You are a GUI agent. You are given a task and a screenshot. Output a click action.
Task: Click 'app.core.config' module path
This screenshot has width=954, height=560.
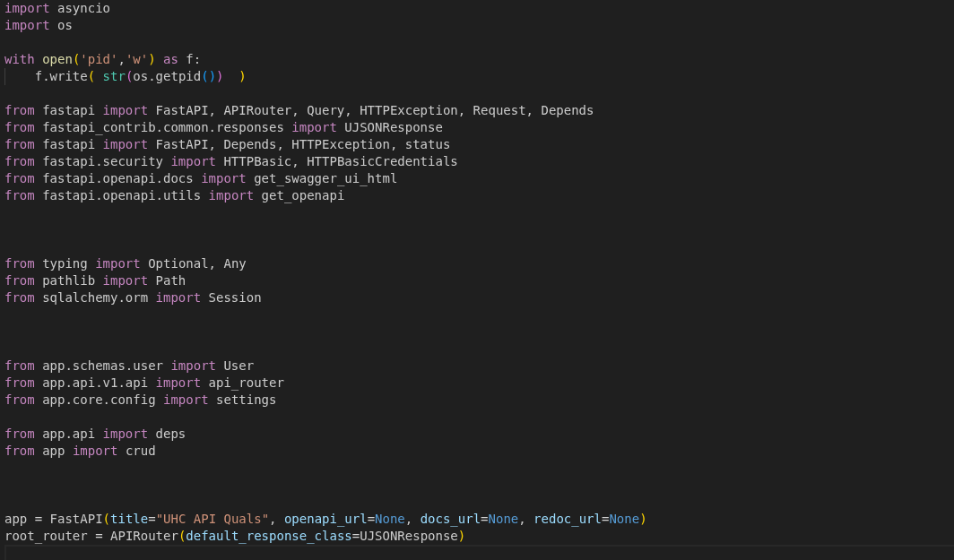point(100,401)
